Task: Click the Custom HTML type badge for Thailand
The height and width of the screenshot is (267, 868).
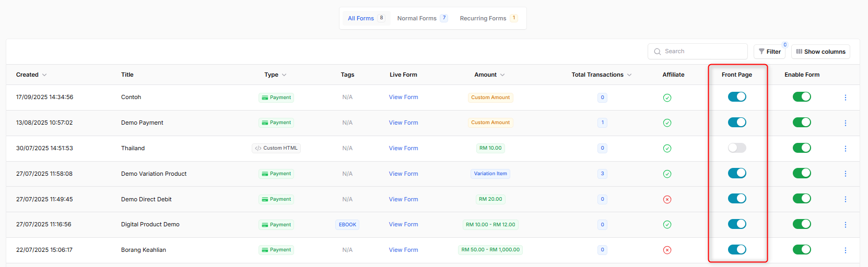Action: click(276, 148)
